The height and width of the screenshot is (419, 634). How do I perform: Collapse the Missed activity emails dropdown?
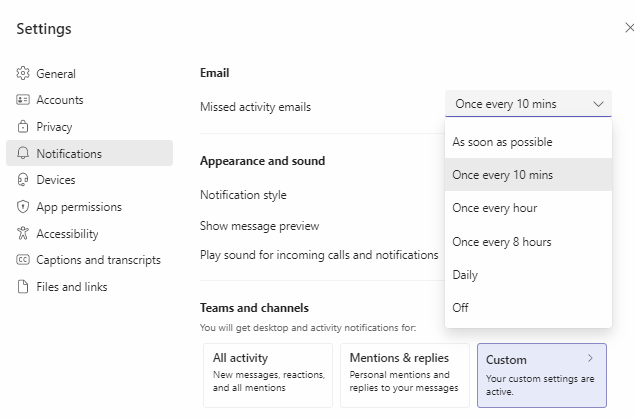(528, 104)
